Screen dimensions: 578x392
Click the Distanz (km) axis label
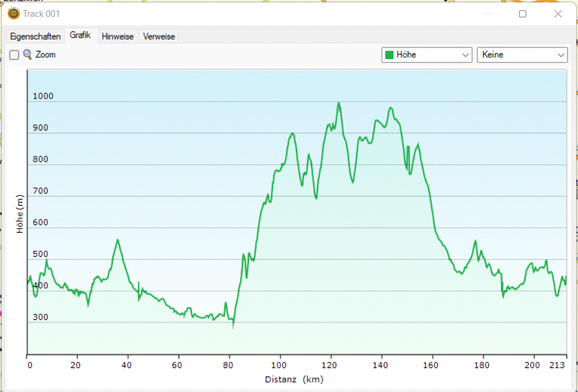click(x=293, y=379)
